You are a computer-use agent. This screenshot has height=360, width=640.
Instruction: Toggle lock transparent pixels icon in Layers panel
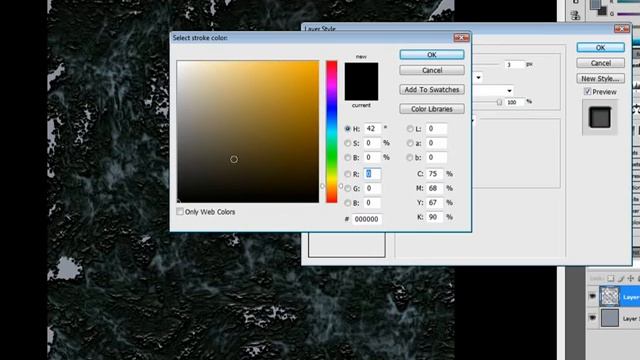pos(611,278)
